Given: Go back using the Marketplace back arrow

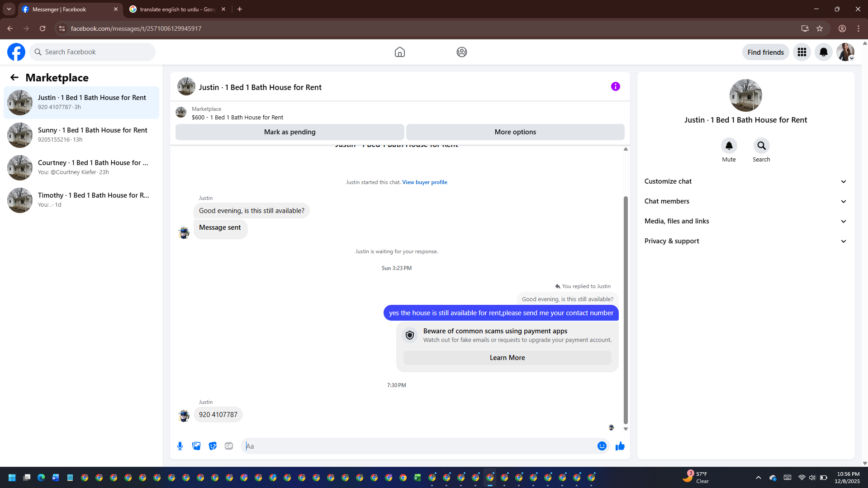Looking at the screenshot, I should point(14,77).
